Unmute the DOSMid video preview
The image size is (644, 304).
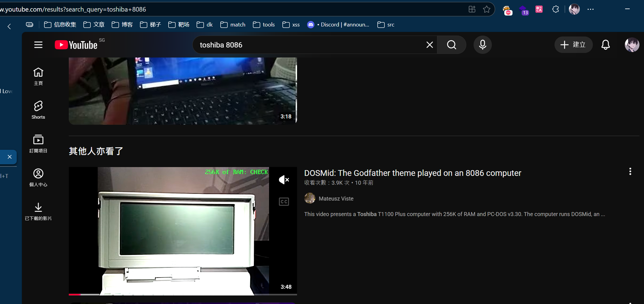(284, 180)
